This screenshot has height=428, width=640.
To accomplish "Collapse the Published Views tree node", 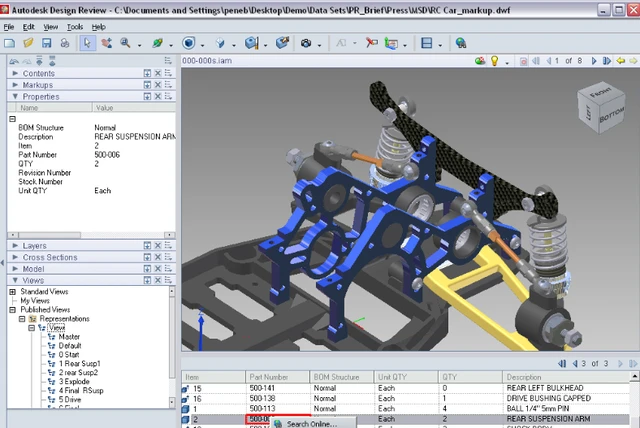I will pos(14,309).
